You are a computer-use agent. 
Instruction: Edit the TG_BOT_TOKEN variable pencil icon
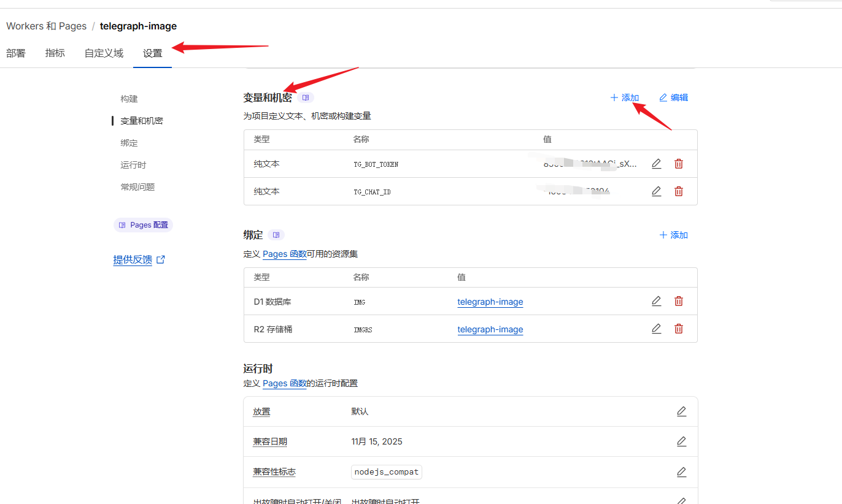(x=656, y=164)
